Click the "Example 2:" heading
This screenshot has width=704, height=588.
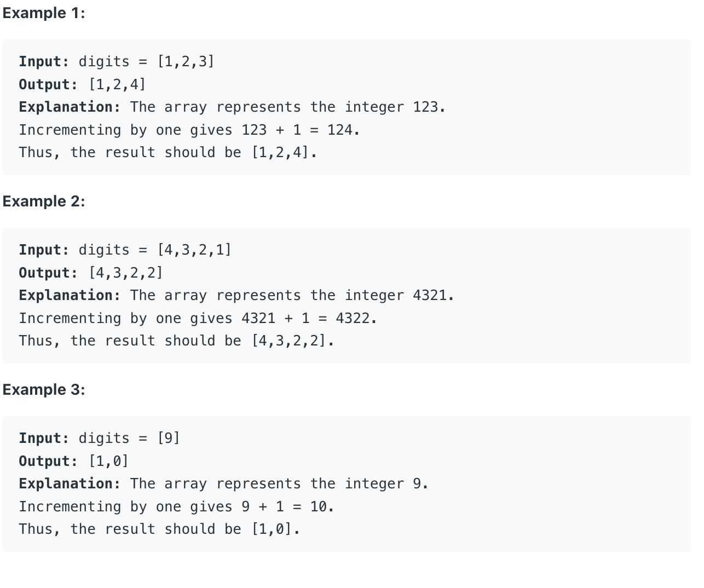[44, 201]
